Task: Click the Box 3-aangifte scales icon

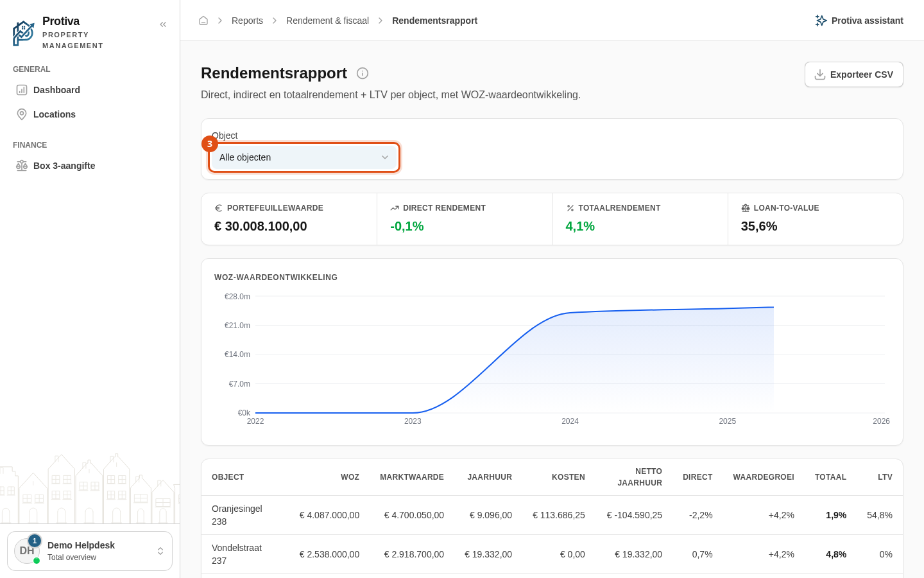Action: pos(22,166)
